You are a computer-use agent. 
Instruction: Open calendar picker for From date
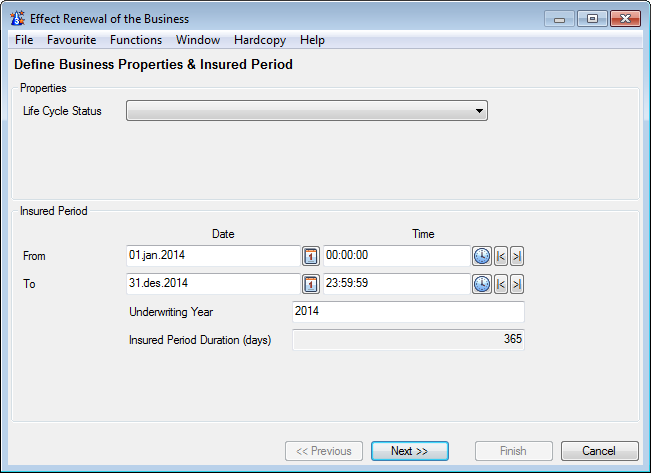click(311, 257)
